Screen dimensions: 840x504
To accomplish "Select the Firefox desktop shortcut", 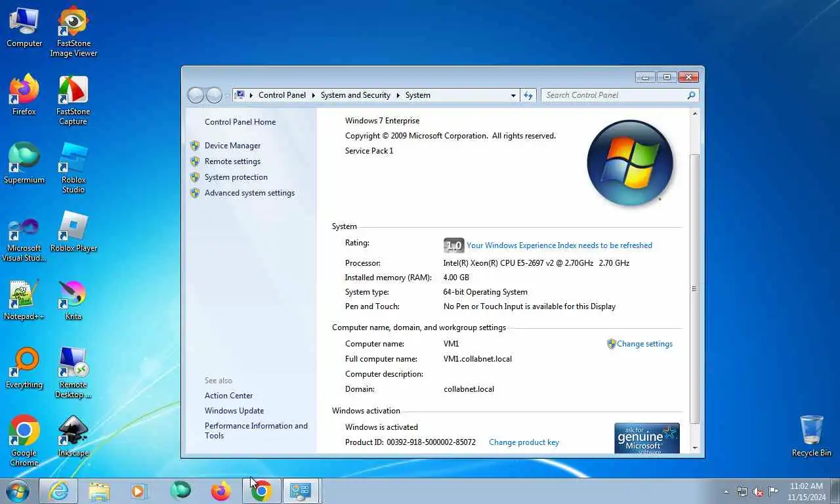I will coord(24,95).
